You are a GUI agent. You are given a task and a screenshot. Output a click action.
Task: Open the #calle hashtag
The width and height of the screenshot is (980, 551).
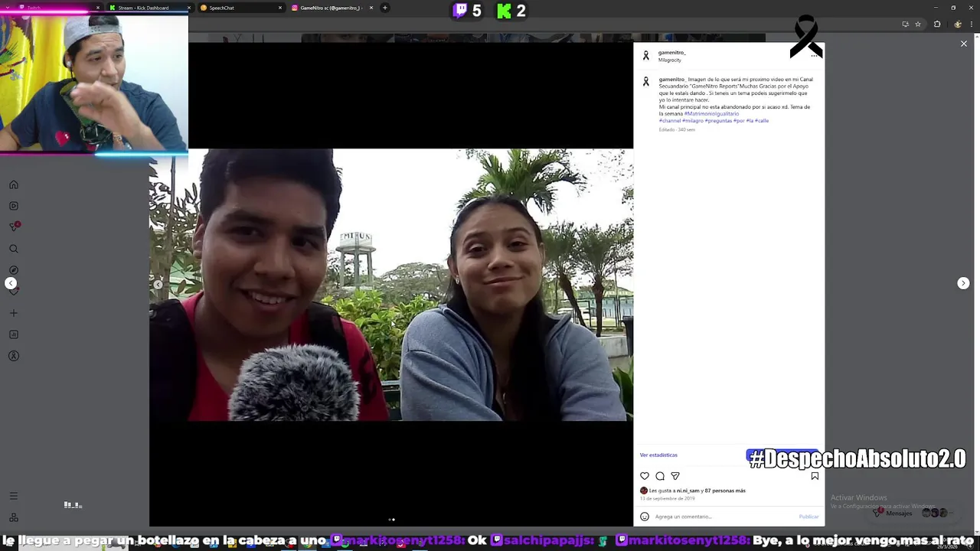click(762, 121)
